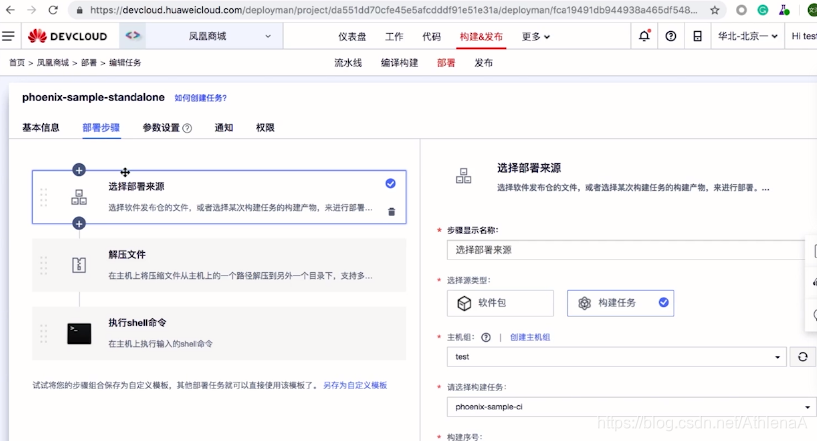Refresh the host group list
The width and height of the screenshot is (817, 441).
[x=802, y=357]
